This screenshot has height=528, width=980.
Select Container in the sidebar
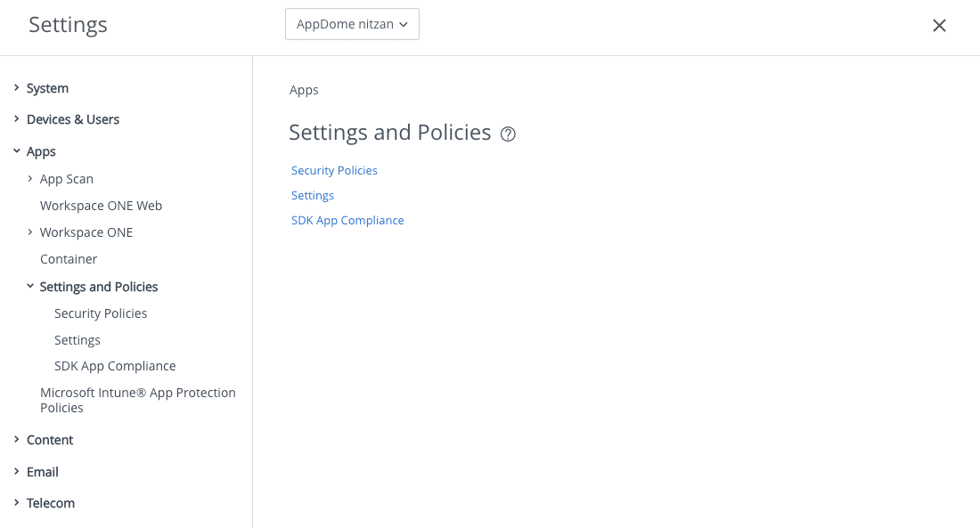(x=69, y=258)
